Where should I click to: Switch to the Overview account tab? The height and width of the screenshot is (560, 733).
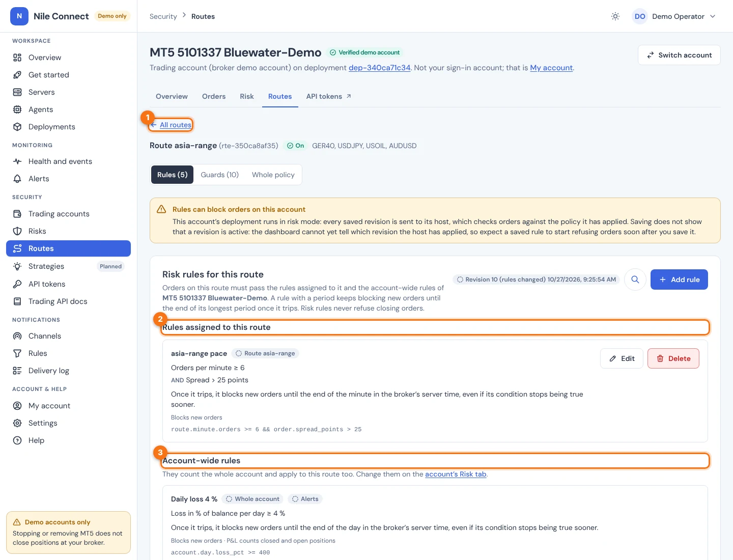pos(172,96)
